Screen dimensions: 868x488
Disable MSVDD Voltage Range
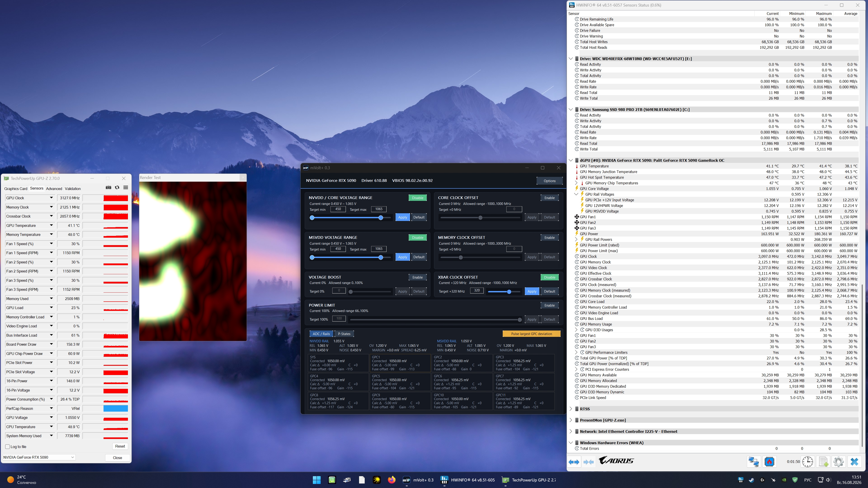[x=417, y=237]
